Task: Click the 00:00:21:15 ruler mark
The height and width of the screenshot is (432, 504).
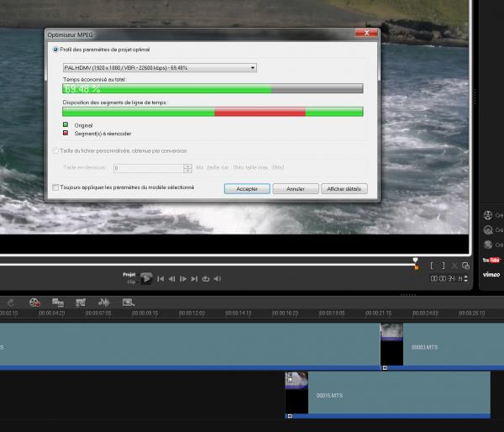Action: coord(378,313)
